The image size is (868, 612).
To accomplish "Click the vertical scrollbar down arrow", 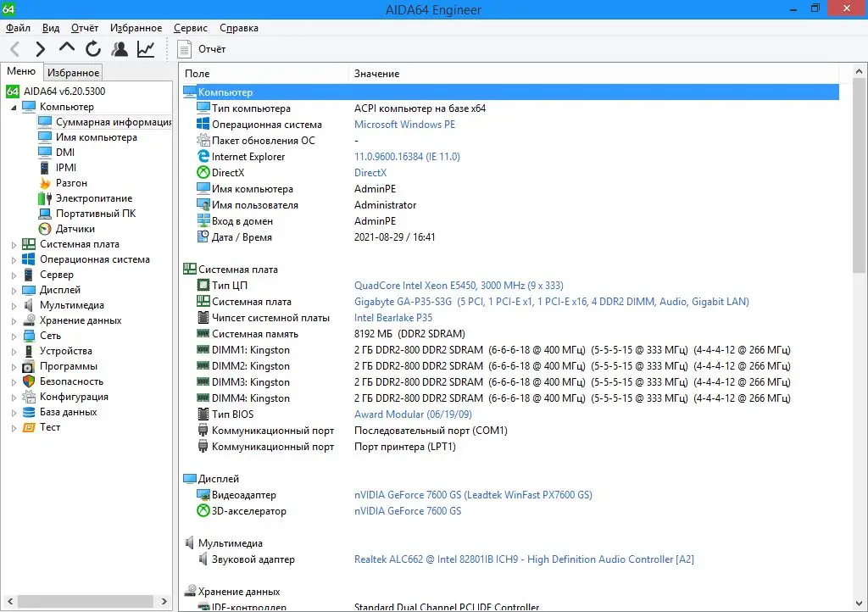I will [859, 604].
